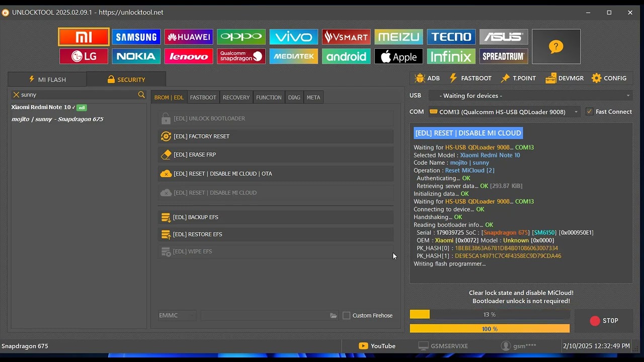Viewport: 644px width, 362px height.
Task: Click Snapdragon 675 status bar text
Action: click(25, 346)
